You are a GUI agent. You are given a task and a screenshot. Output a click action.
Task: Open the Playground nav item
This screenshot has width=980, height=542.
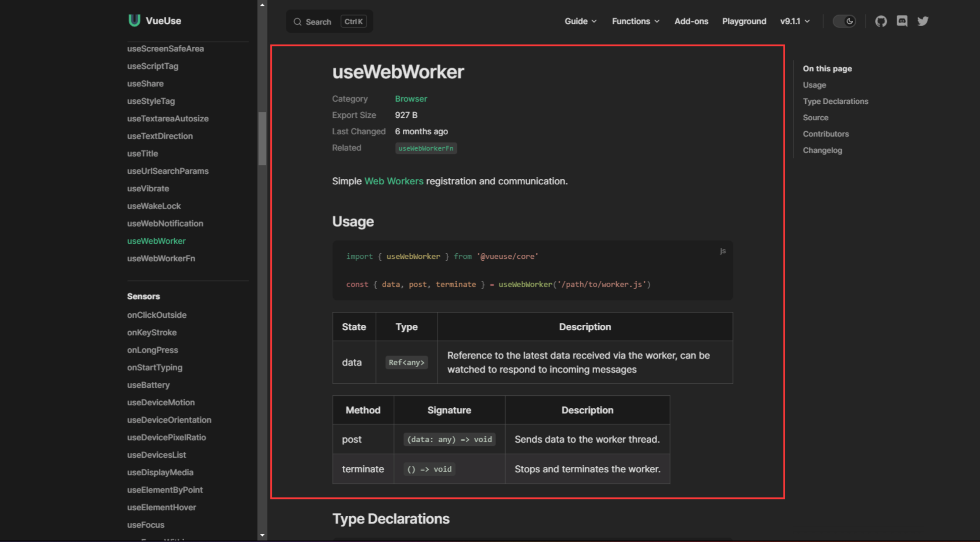pos(744,21)
